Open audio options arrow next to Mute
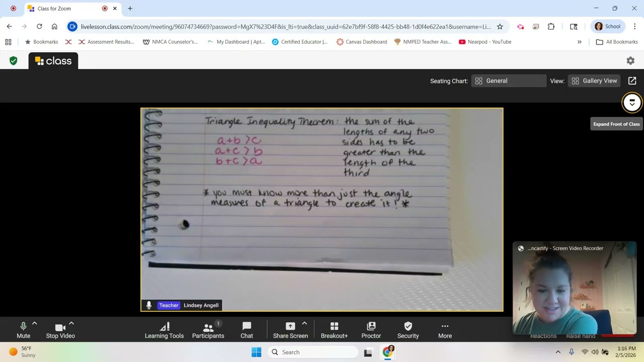The height and width of the screenshot is (362, 644). click(35, 324)
